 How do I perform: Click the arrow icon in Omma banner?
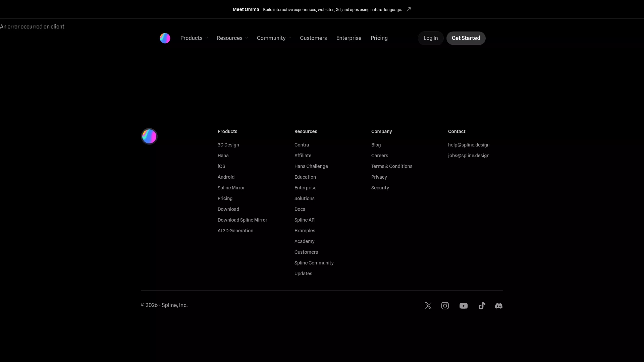(409, 9)
